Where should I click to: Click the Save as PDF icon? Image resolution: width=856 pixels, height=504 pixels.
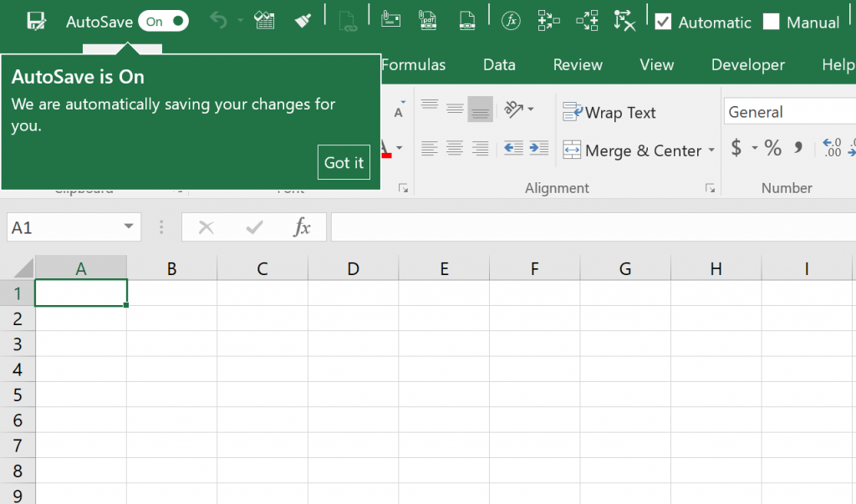point(428,20)
